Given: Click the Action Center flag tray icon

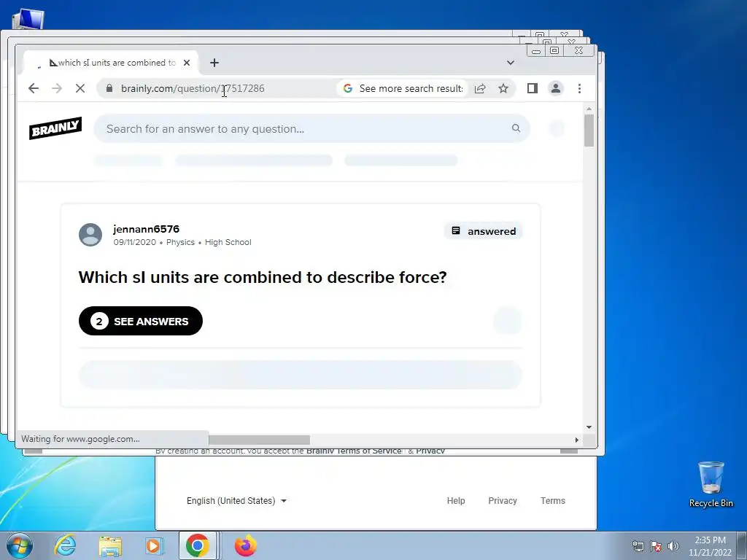Looking at the screenshot, I should (x=656, y=546).
